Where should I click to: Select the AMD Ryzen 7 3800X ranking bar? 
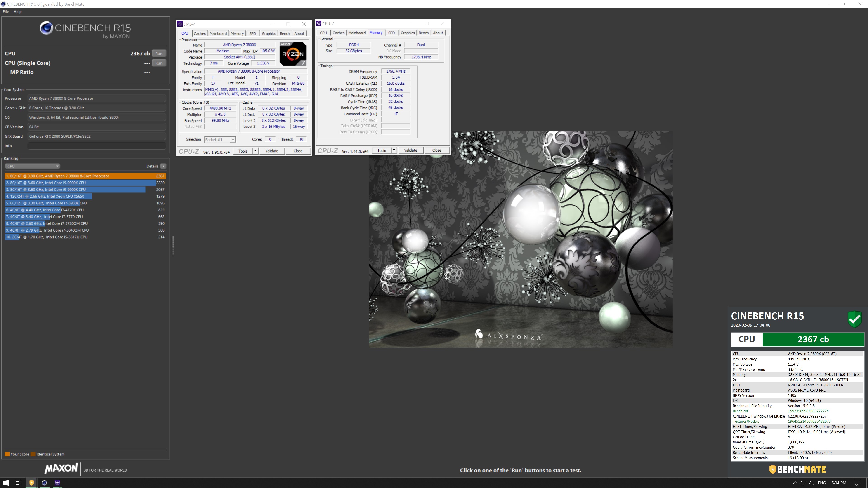coord(85,176)
